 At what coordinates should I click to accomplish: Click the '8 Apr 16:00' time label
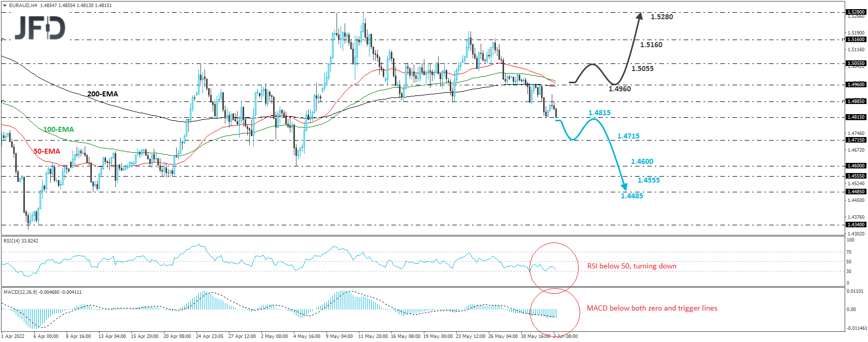78,336
